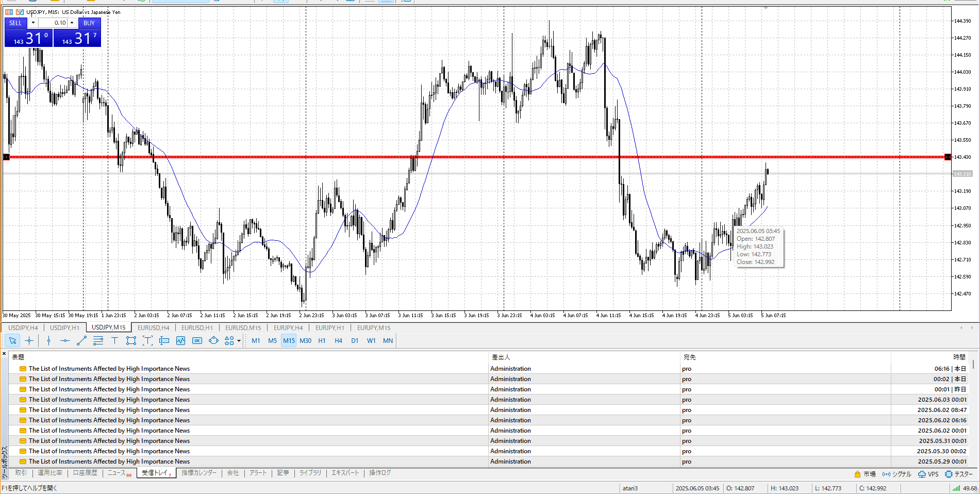Select the vertical line drawing tool
Screen dimensions: 980x494
[x=48, y=341]
